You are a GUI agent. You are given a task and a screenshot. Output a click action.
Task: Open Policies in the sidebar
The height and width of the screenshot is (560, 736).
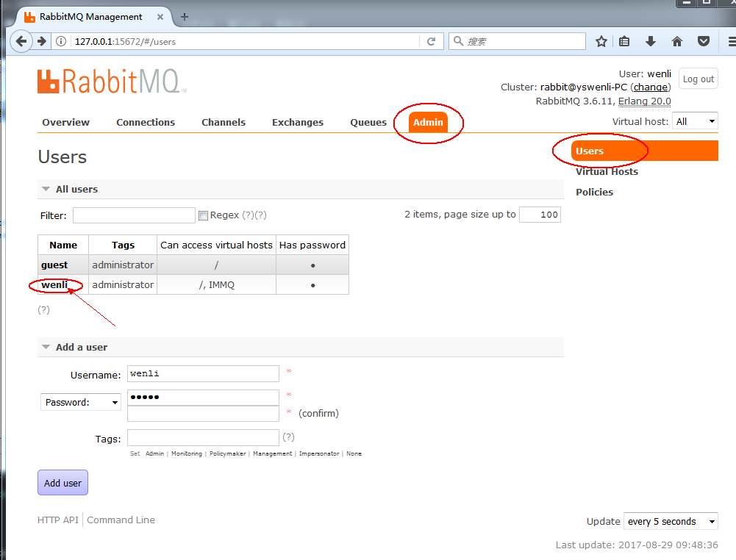pyautogui.click(x=594, y=192)
